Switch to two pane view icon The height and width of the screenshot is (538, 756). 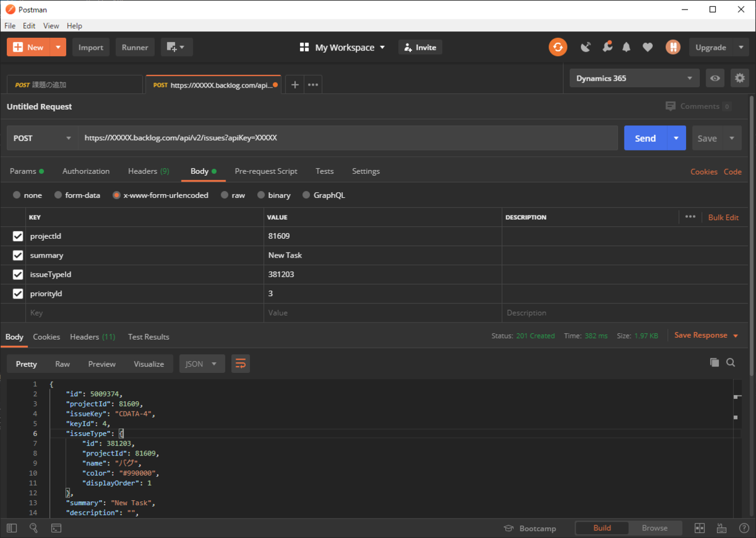click(700, 528)
